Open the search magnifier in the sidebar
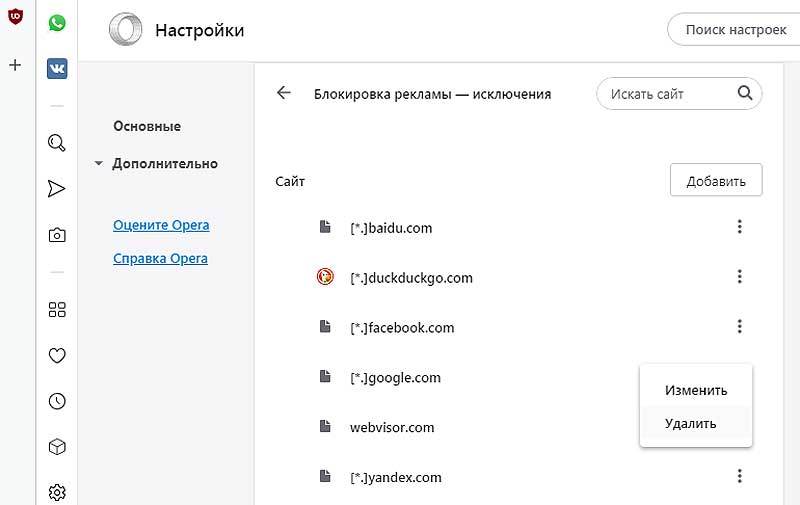This screenshot has height=505, width=800. tap(57, 143)
